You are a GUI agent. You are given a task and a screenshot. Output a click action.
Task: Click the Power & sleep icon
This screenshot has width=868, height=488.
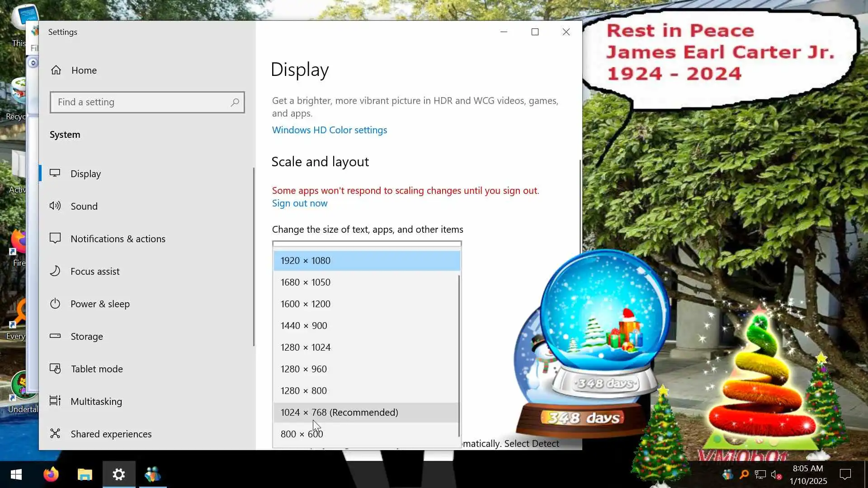coord(55,304)
